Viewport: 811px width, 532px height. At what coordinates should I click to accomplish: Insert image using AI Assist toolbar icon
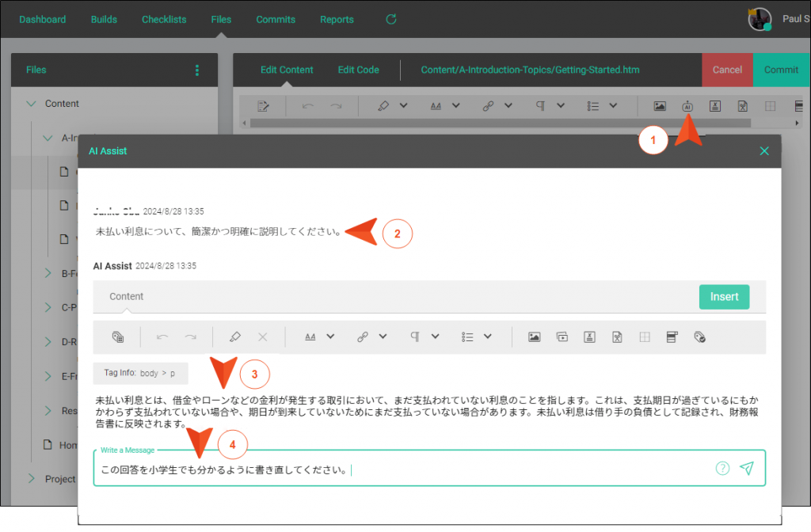tap(535, 337)
